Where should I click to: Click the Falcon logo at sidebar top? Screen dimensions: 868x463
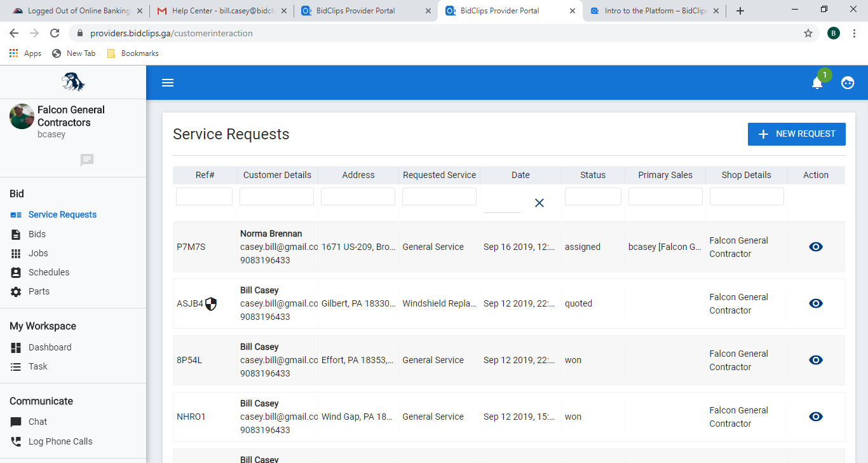pyautogui.click(x=73, y=82)
